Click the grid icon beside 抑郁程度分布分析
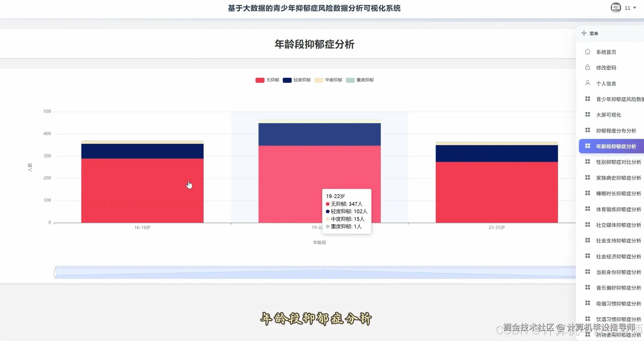This screenshot has height=341, width=644. click(588, 130)
